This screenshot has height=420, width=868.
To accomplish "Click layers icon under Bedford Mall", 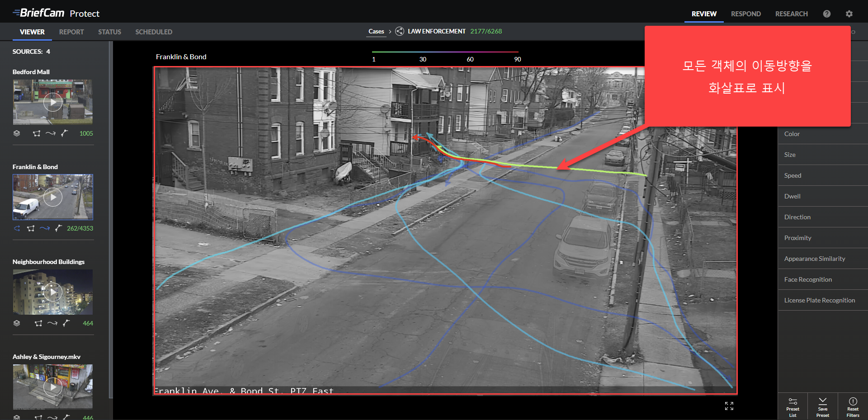I will tap(17, 133).
